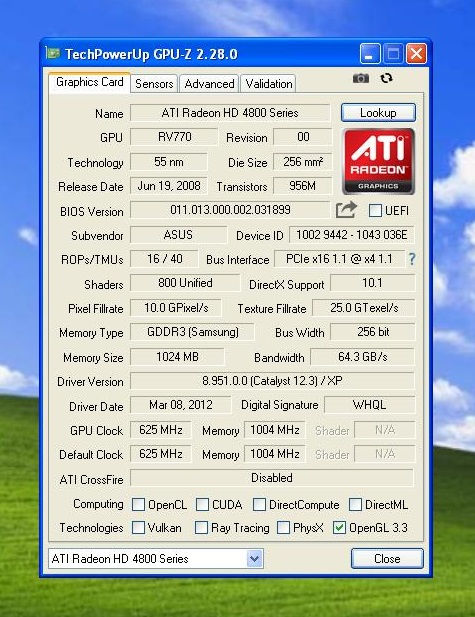Click the BIOS Version value 011.013.000.002.031899
The width and height of the screenshot is (475, 617).
[230, 210]
